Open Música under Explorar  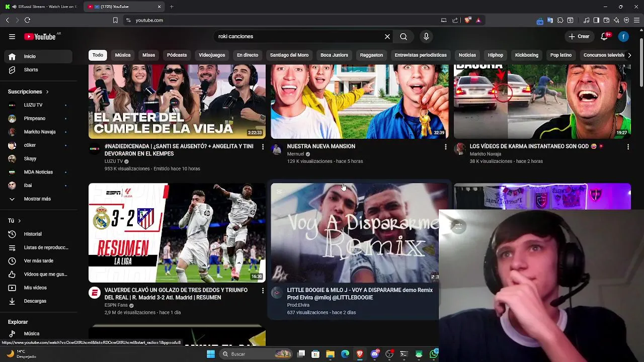click(x=38, y=333)
